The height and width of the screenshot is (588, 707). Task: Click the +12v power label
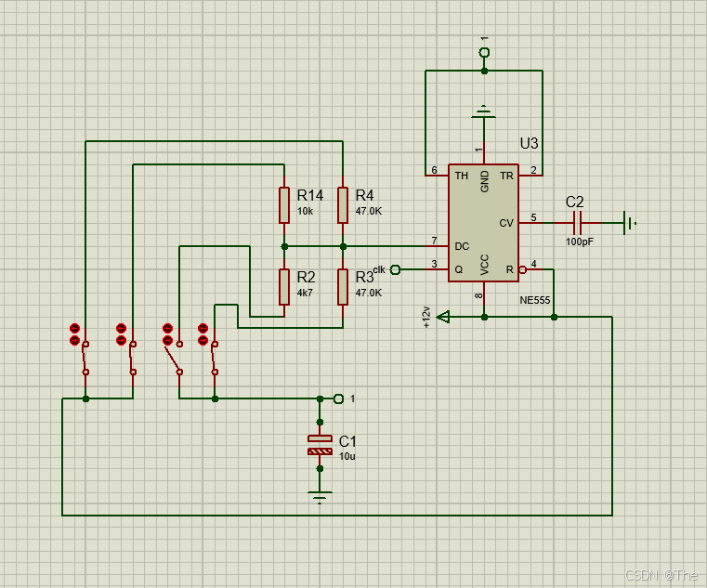point(426,317)
